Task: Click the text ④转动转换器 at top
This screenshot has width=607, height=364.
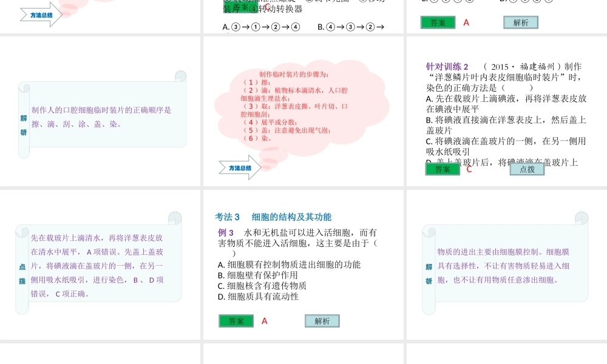Action: point(276,9)
